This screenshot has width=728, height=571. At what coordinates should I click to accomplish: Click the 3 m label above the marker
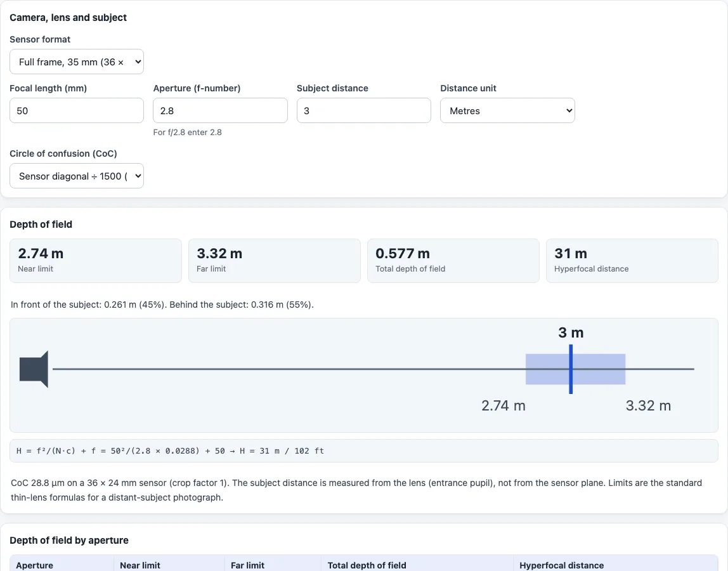571,332
